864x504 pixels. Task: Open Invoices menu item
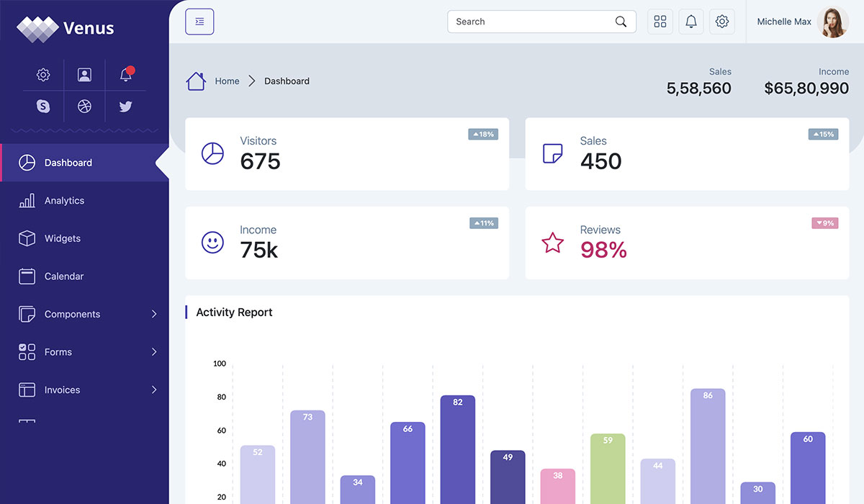[x=84, y=390]
